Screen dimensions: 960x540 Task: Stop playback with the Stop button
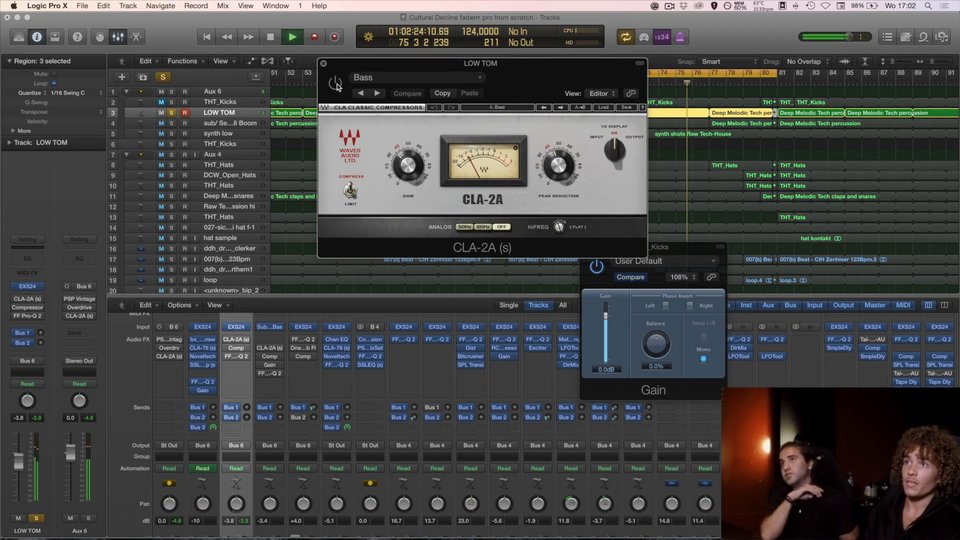270,37
